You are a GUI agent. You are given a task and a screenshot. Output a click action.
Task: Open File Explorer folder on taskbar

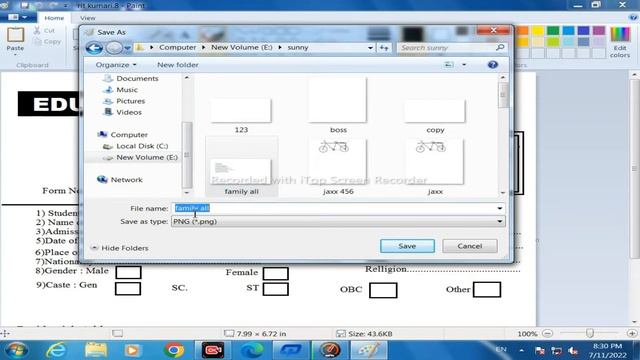(x=96, y=350)
